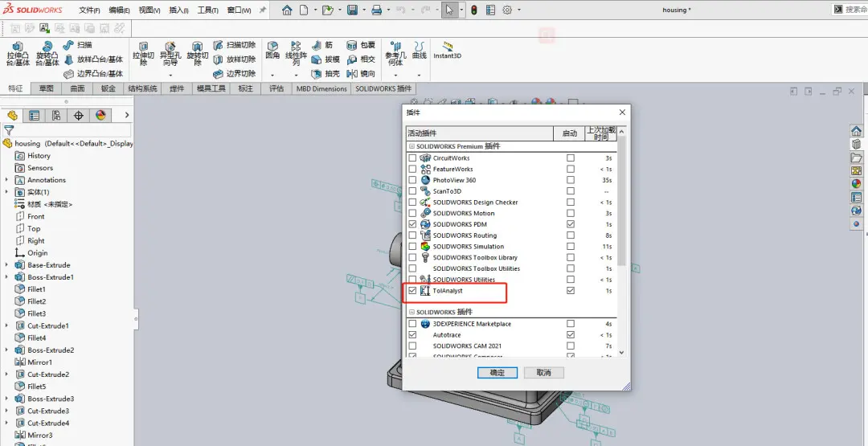Click the Save icon in top toolbar
Image resolution: width=868 pixels, height=446 pixels.
point(353,10)
